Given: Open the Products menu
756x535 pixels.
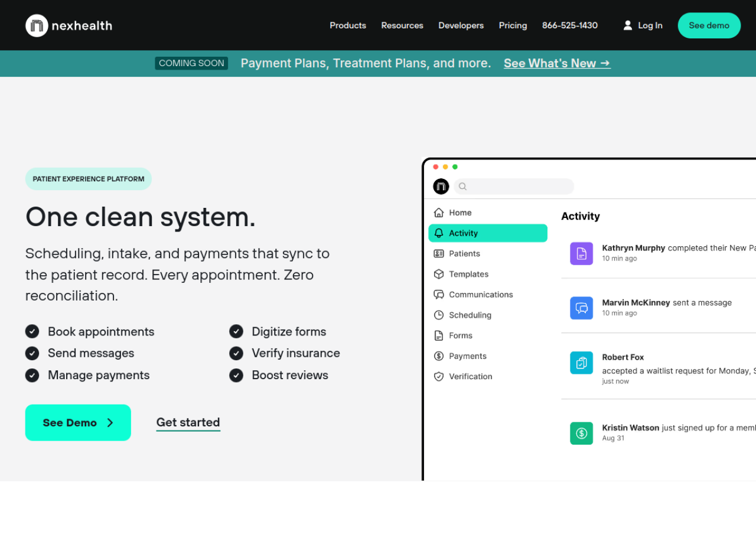Looking at the screenshot, I should pyautogui.click(x=348, y=25).
